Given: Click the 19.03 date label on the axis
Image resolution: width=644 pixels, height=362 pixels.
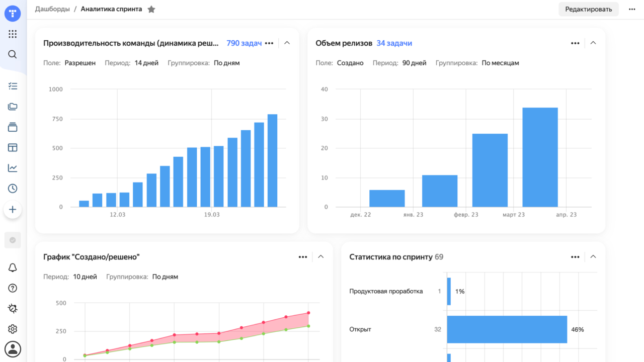Looking at the screenshot, I should point(212,215).
